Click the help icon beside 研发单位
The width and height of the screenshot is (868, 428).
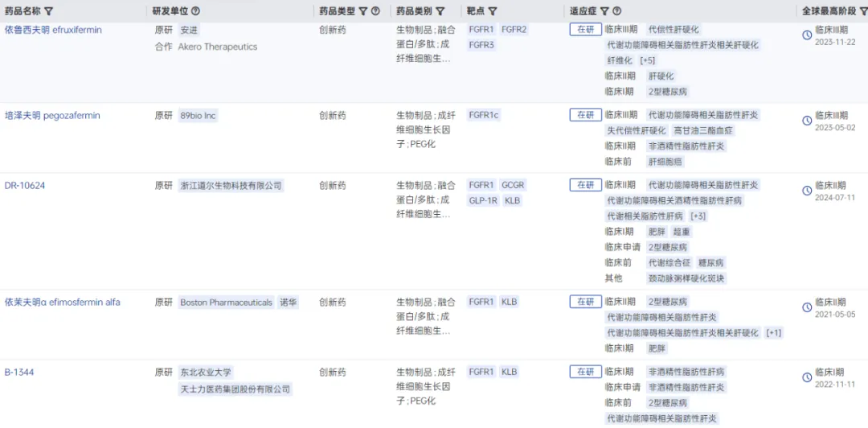coord(196,11)
